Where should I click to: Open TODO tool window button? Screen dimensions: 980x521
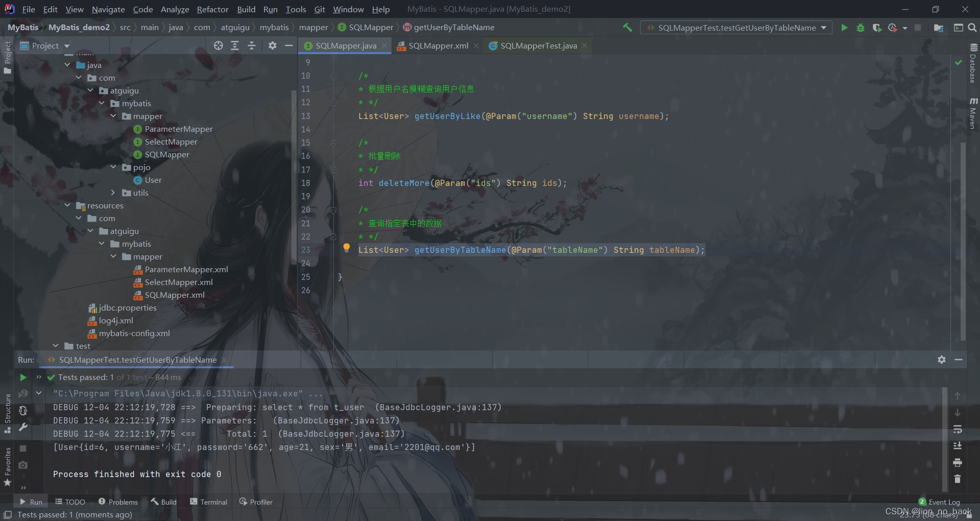[x=70, y=502]
